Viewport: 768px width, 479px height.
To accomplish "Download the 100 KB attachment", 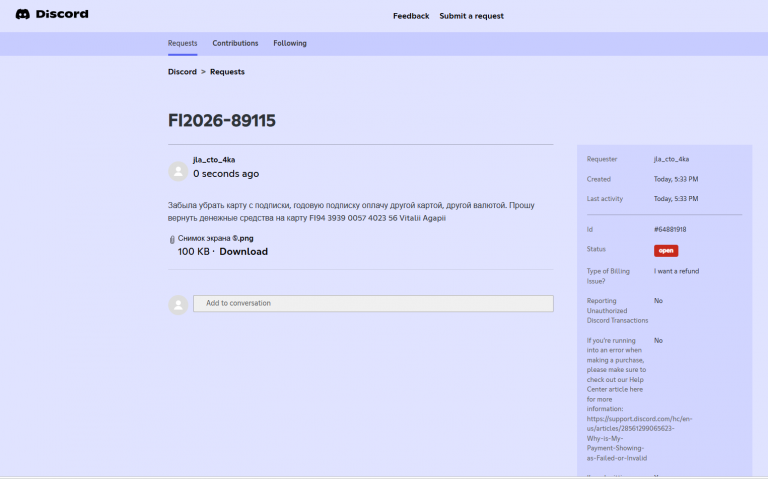I will pyautogui.click(x=243, y=252).
